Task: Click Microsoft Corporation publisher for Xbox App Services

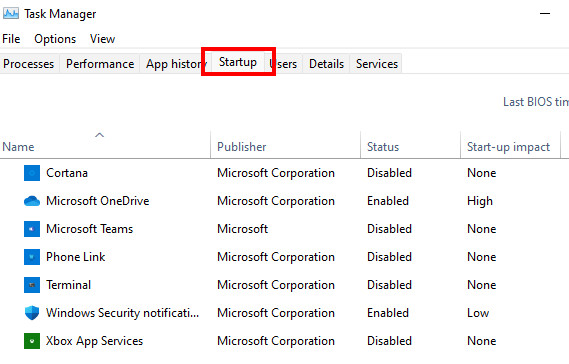Action: pyautogui.click(x=276, y=341)
